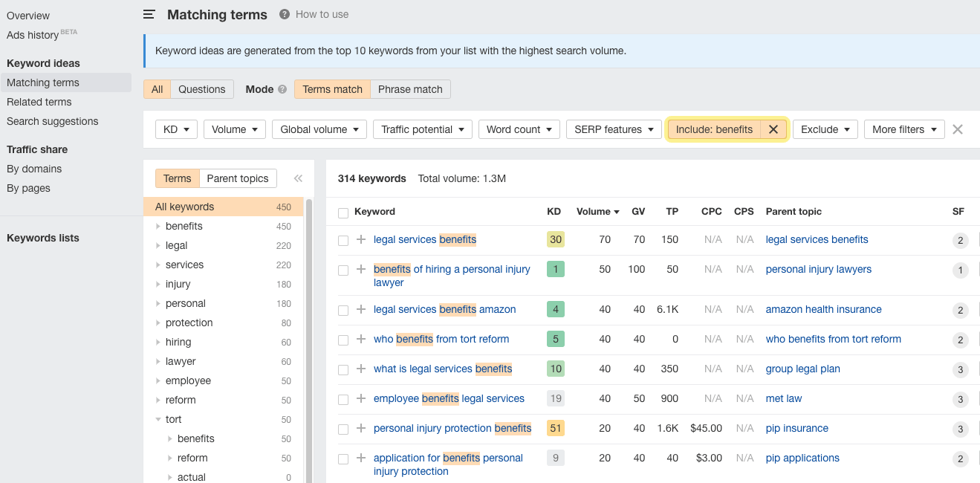This screenshot has height=483, width=980.
Task: Open the More filters dropdown
Action: coord(904,129)
